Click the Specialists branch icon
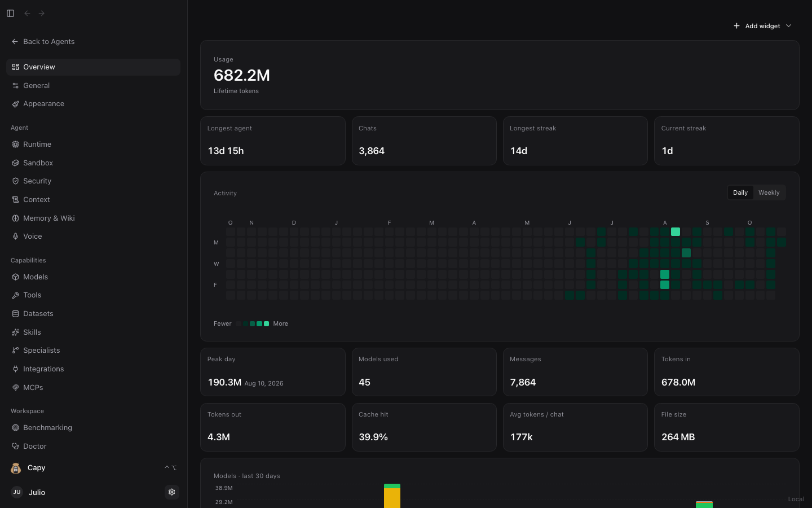Screen dimensions: 812x508 click(x=16, y=351)
